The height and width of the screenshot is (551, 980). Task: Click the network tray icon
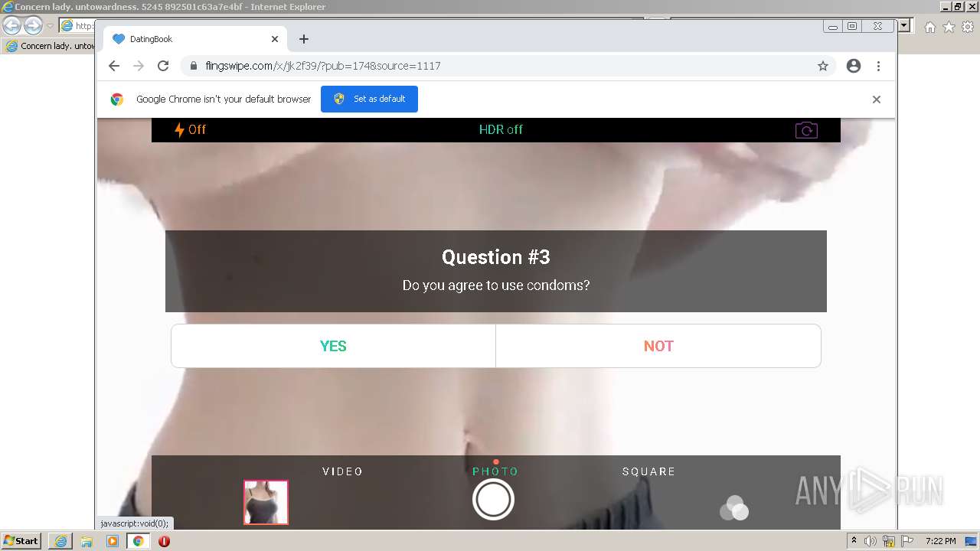click(x=889, y=541)
